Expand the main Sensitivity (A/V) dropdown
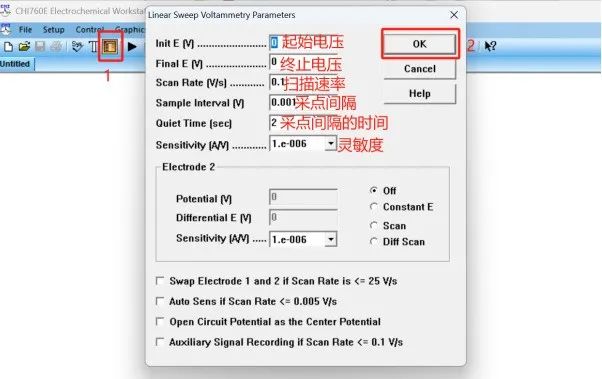602x379 pixels. coord(331,143)
